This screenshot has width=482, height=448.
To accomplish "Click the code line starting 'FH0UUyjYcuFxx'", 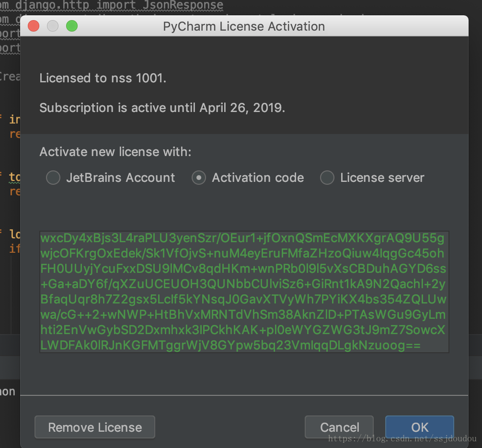I will (243, 269).
